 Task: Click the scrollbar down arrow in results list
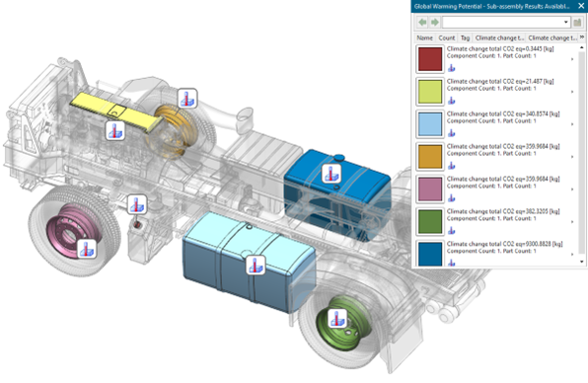click(582, 262)
